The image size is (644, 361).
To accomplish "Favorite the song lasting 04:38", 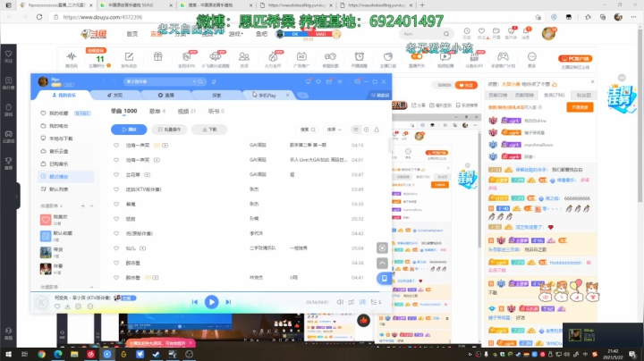I will click(x=116, y=263).
